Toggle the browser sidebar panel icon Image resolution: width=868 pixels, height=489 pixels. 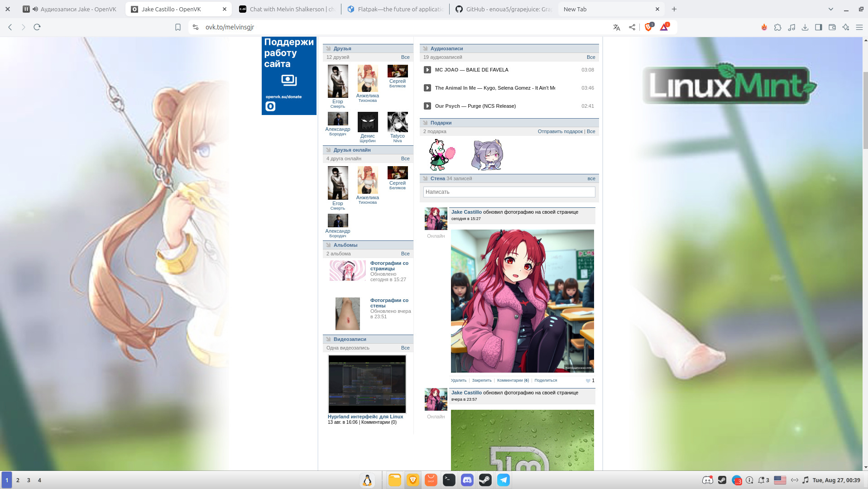tap(819, 27)
